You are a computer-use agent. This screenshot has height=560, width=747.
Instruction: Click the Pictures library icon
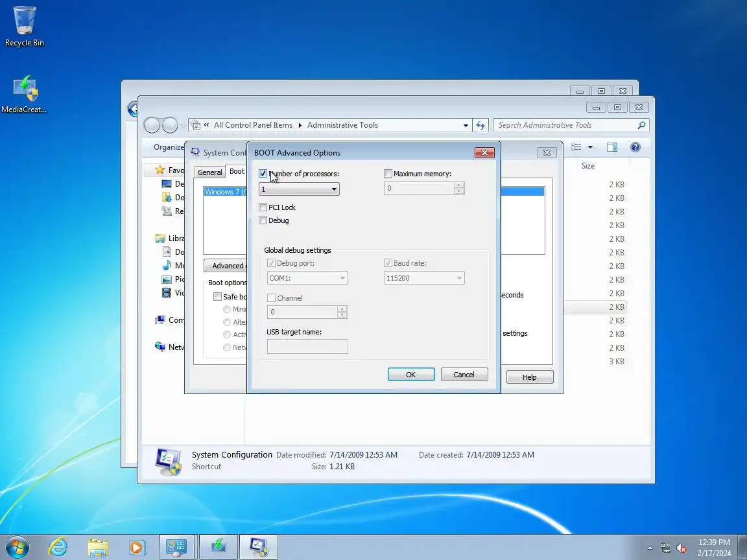coord(167,279)
